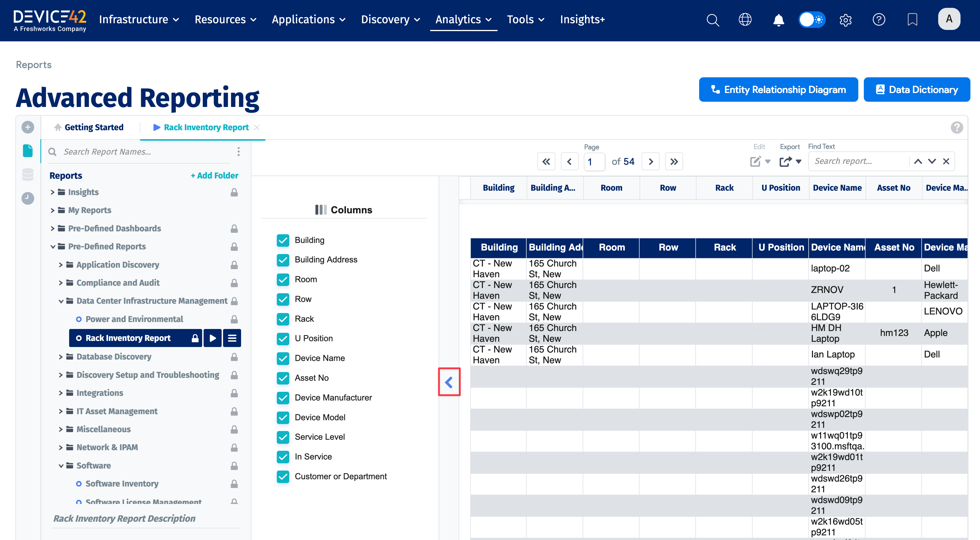Open the Resources menu

click(226, 19)
